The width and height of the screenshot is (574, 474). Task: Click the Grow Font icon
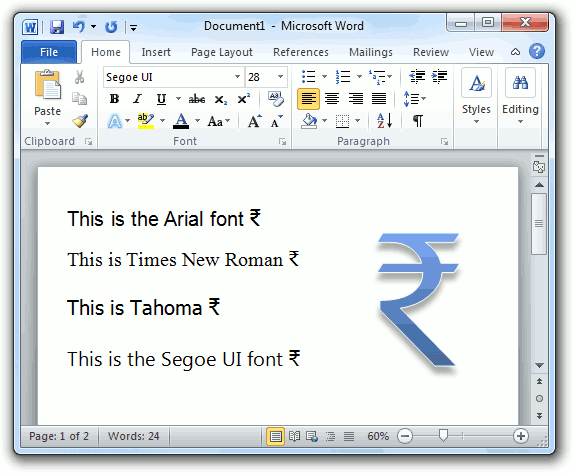(x=254, y=121)
